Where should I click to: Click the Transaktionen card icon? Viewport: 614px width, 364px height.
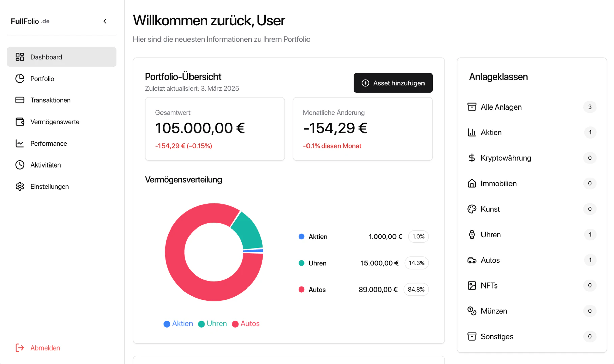pos(20,100)
